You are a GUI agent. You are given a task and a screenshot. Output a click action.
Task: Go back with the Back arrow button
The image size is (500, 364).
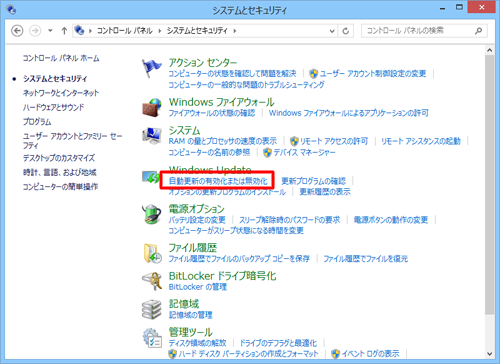(x=17, y=31)
